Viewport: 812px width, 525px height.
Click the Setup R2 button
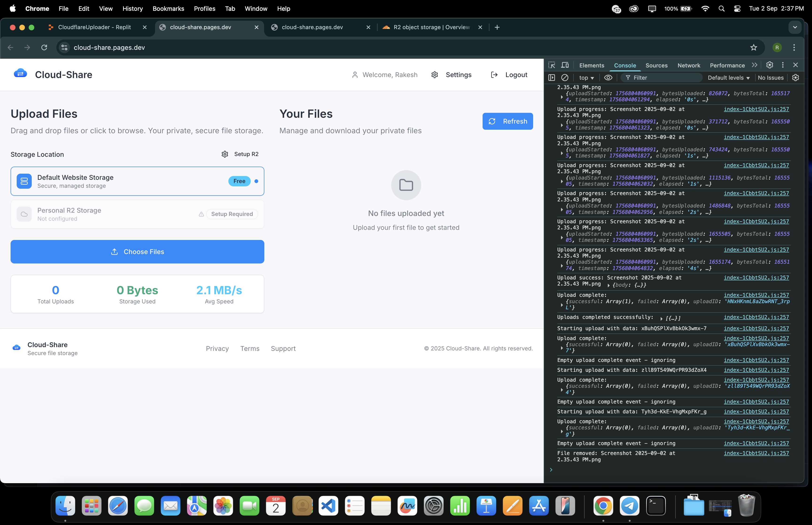[x=240, y=154]
